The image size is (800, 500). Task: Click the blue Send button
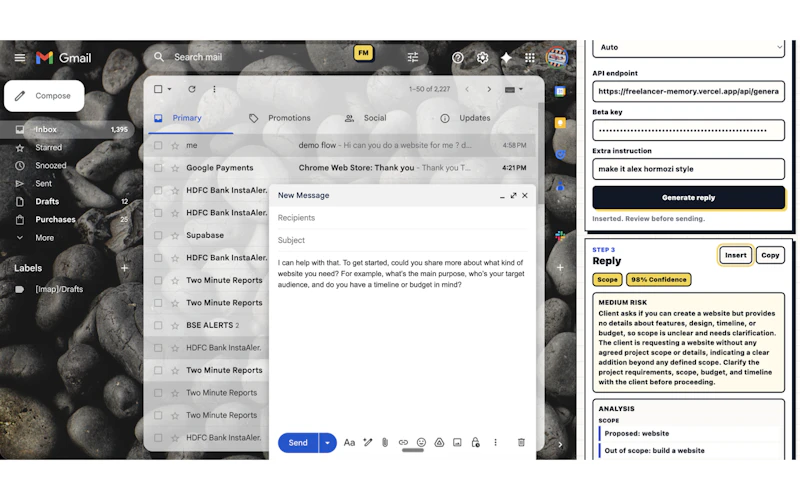(x=298, y=442)
